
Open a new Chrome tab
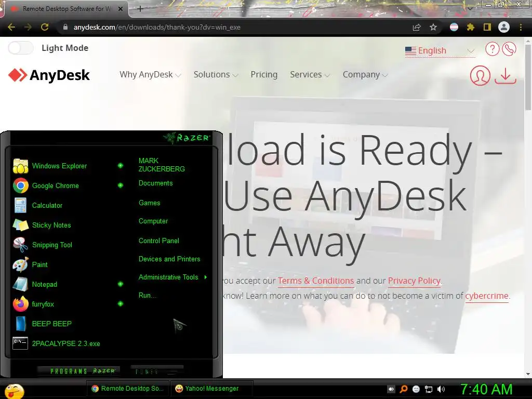click(x=140, y=9)
